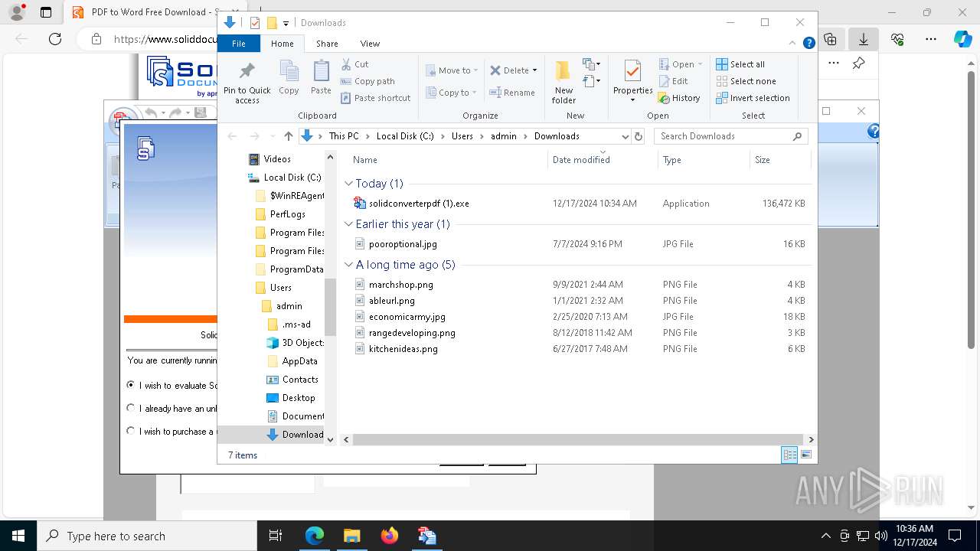980x551 pixels.
Task: Select 'I already have an' unlock radio option
Action: click(x=131, y=408)
